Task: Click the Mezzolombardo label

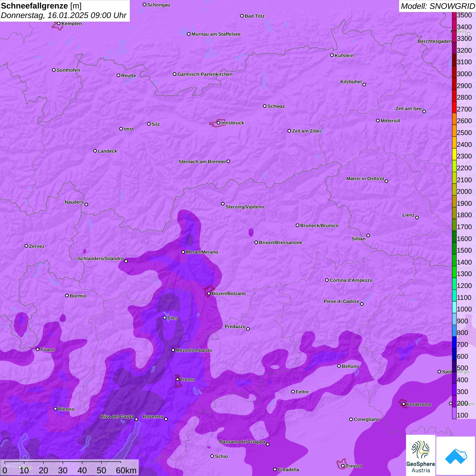Action: [194, 350]
